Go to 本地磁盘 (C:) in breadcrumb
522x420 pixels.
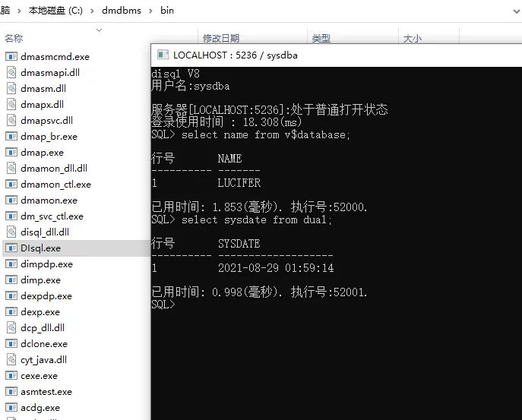click(x=55, y=11)
